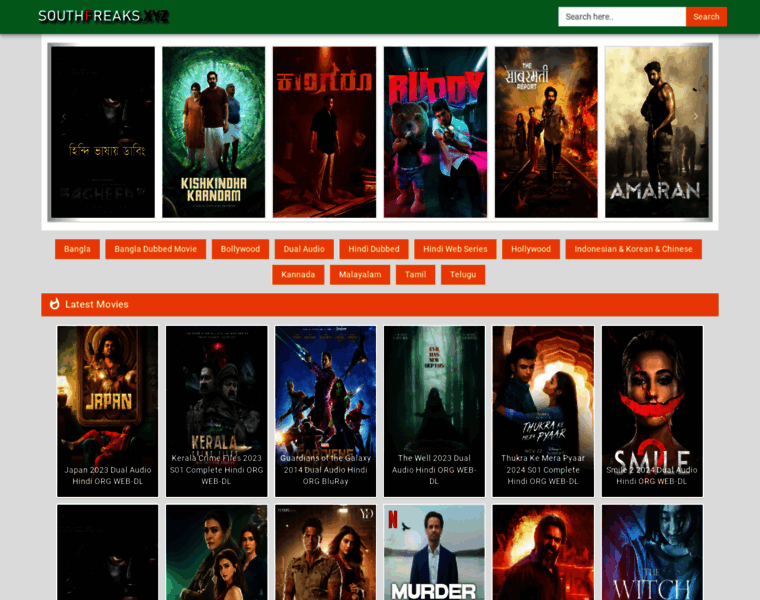Open Indonesian & Korean & Chinese category
This screenshot has height=600, width=760.
point(633,249)
